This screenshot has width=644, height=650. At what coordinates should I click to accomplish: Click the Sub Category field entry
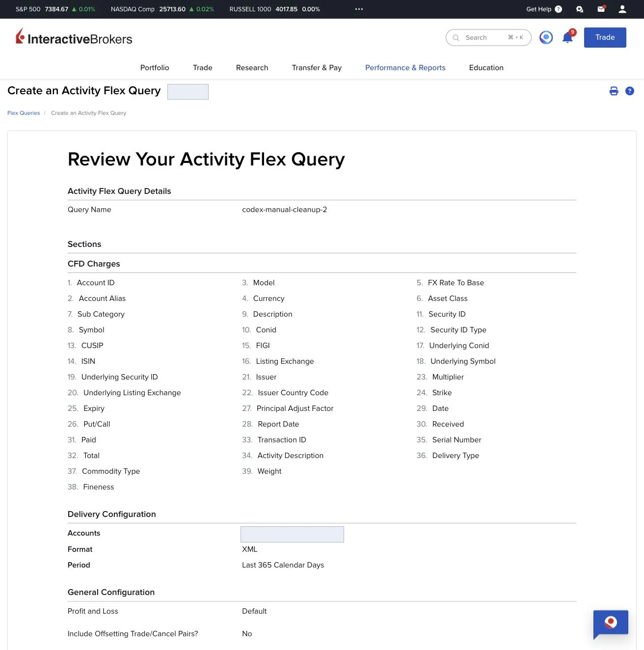click(x=101, y=314)
